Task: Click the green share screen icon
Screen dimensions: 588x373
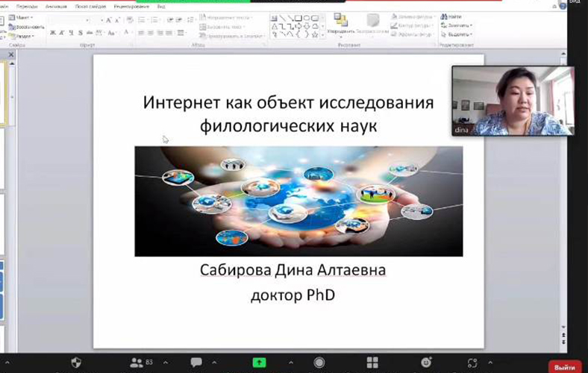Action: [259, 363]
